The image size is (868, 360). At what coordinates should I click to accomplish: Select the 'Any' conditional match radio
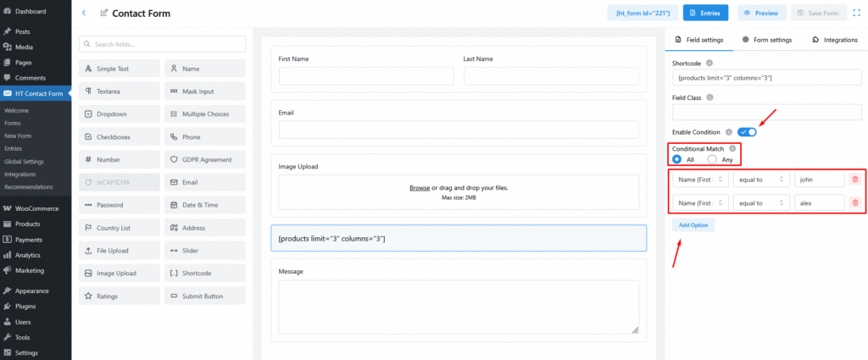tap(712, 159)
